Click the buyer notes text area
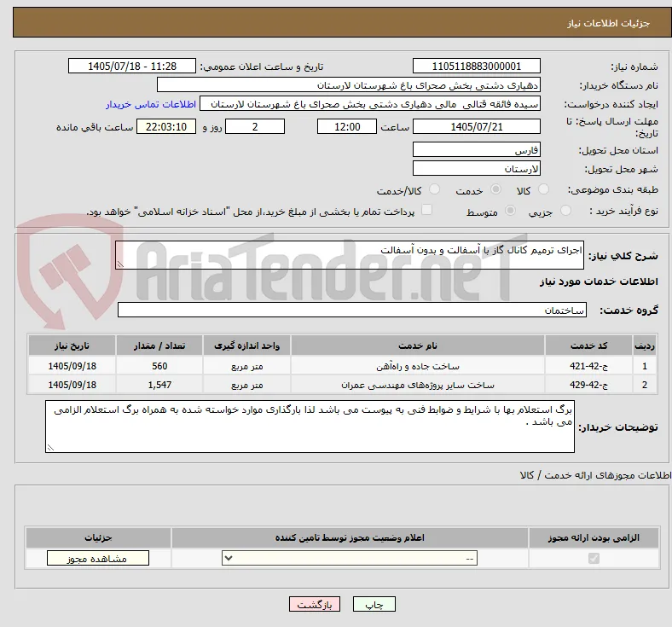The width and height of the screenshot is (672, 627). [x=310, y=427]
